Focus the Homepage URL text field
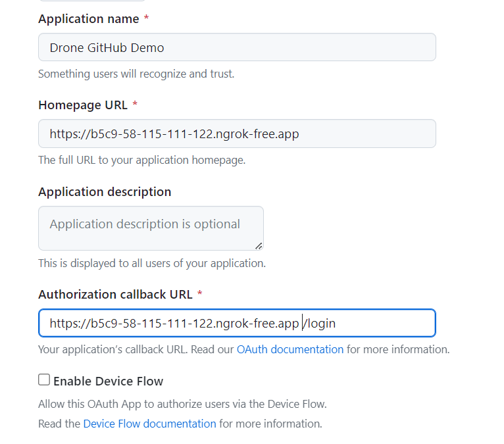Screen dimensions: 504x444 [x=237, y=134]
